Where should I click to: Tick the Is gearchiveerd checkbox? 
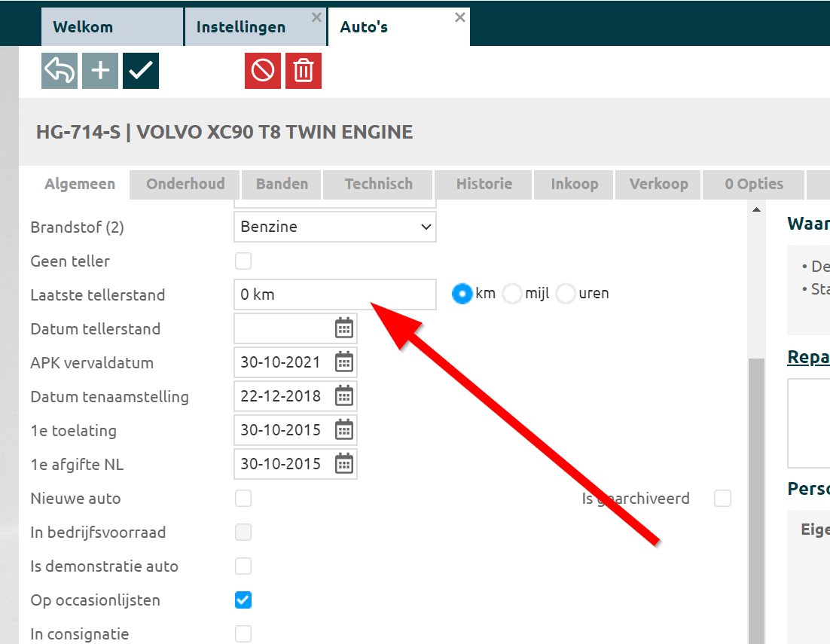(722, 499)
